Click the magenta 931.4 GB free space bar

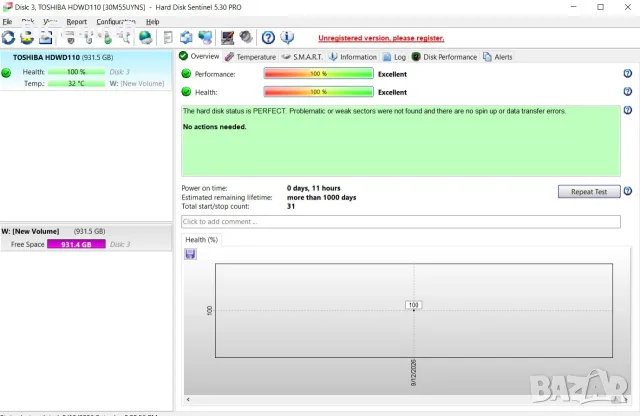pos(76,244)
